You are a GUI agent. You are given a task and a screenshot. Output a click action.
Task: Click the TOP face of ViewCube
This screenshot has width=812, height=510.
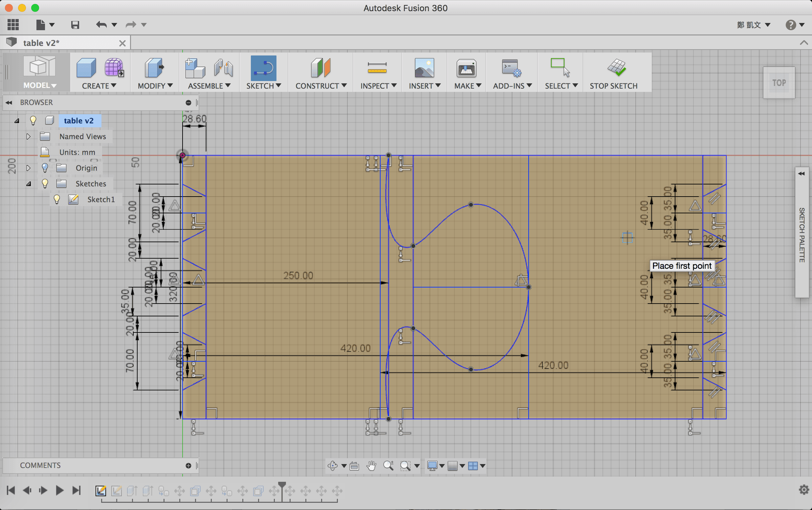pos(779,83)
